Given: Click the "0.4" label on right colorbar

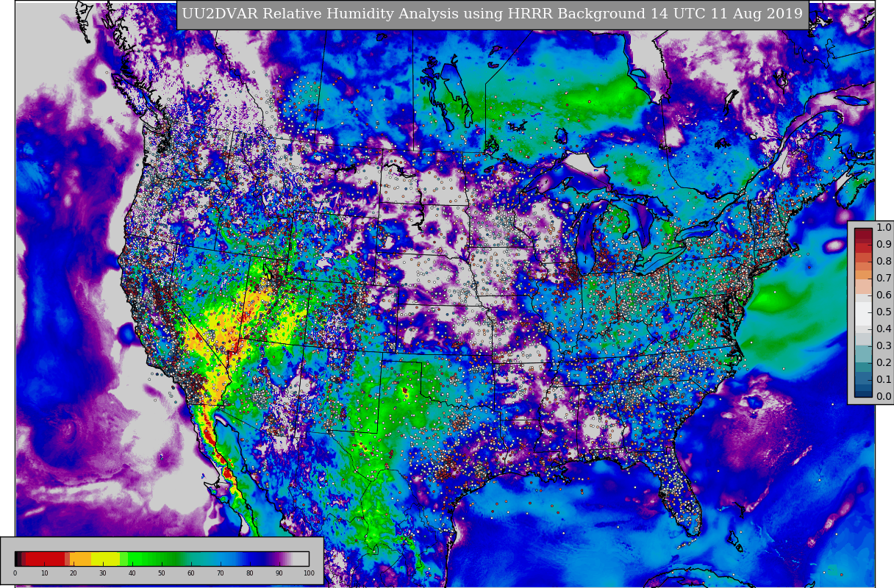Looking at the screenshot, I should click(884, 329).
